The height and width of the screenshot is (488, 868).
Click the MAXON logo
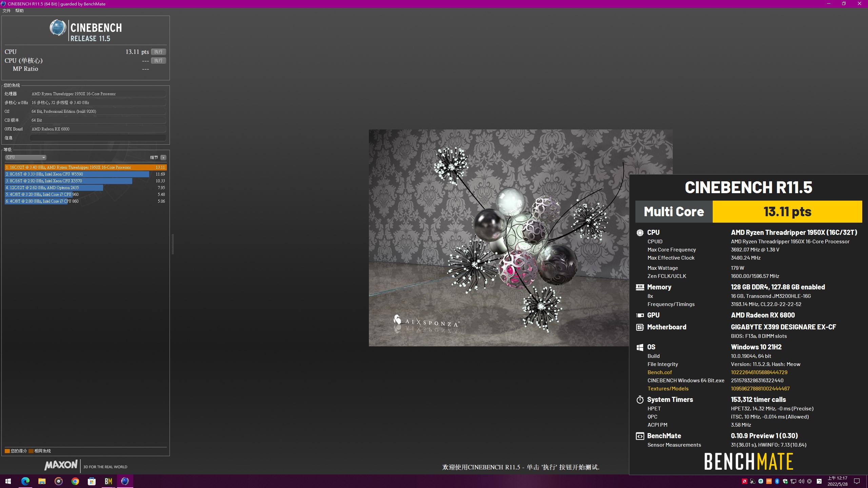pos(61,465)
